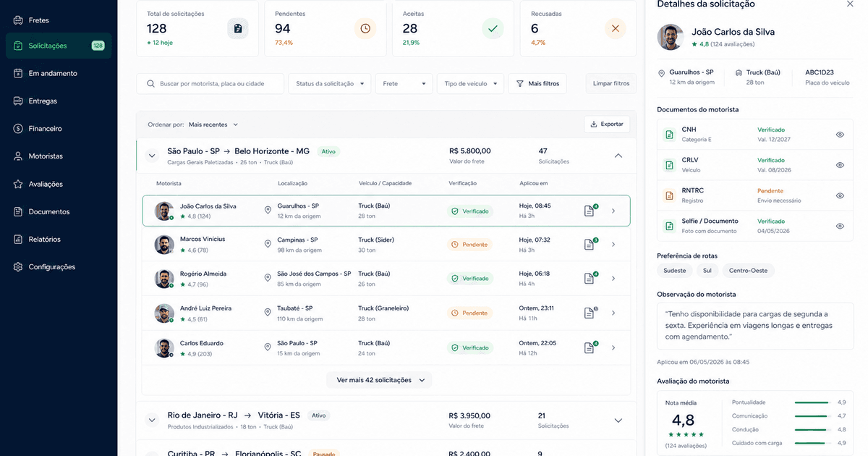868x456 pixels.
Task: Click the X icon in Recusadas card
Action: tap(616, 29)
